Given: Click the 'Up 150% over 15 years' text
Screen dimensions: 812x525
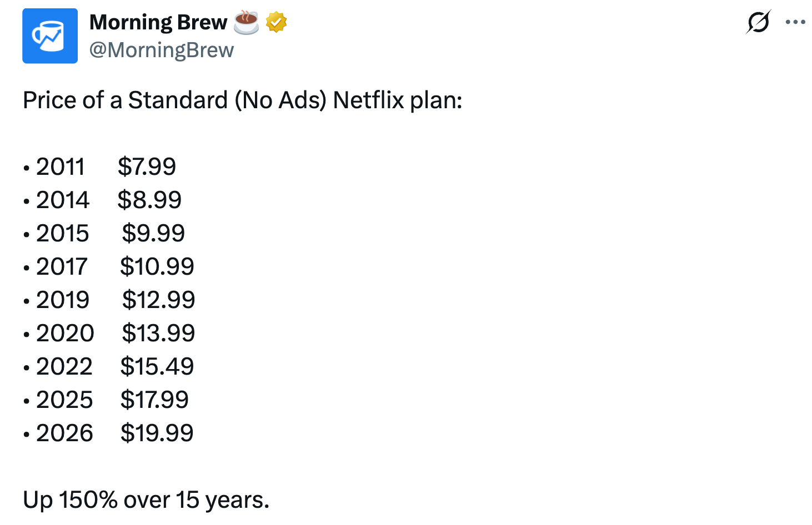Looking at the screenshot, I should point(146,500).
